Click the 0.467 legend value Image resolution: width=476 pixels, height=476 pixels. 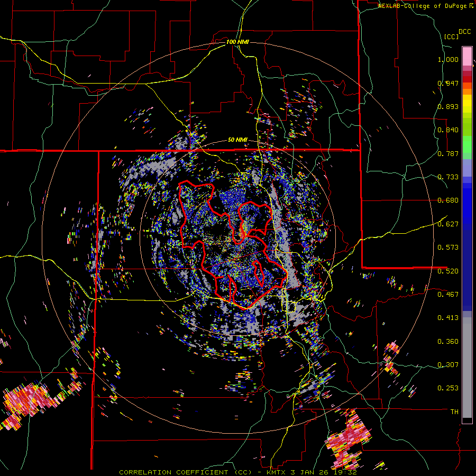coord(448,295)
